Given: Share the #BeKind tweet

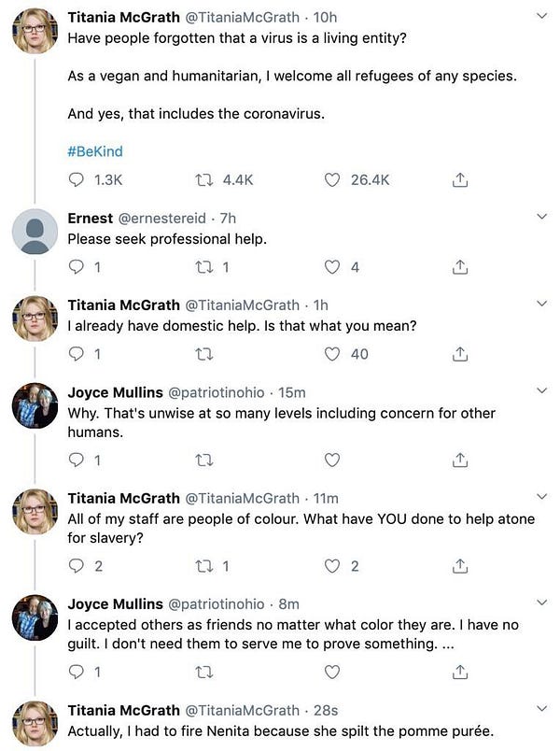Looking at the screenshot, I should pyautogui.click(x=459, y=180).
